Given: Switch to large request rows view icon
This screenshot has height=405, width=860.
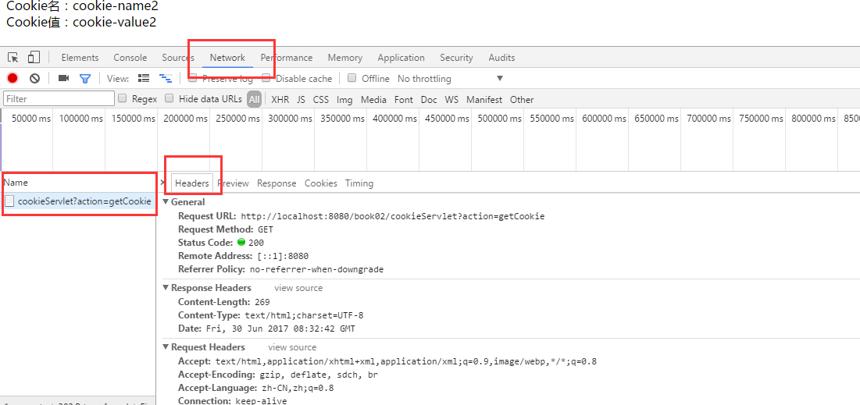Looking at the screenshot, I should point(144,78).
